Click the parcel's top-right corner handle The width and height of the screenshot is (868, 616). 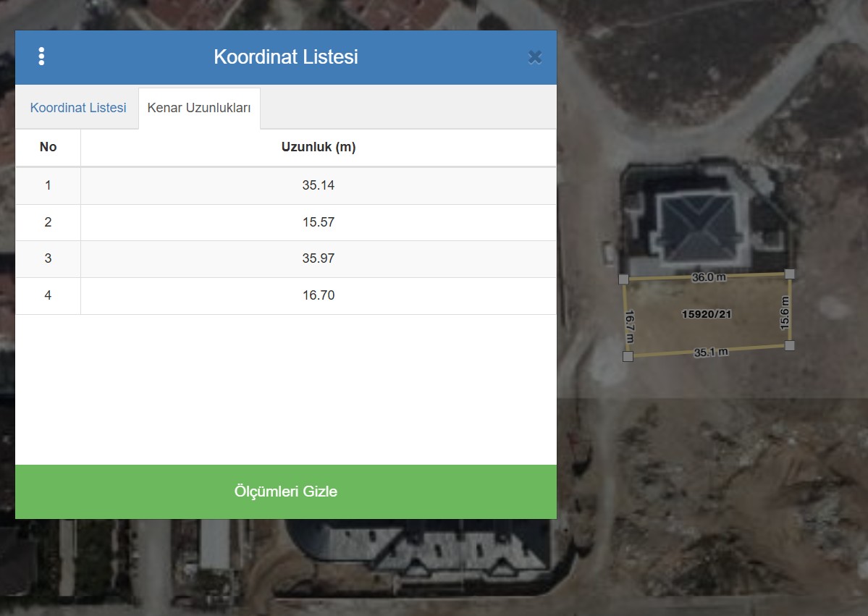click(x=790, y=274)
